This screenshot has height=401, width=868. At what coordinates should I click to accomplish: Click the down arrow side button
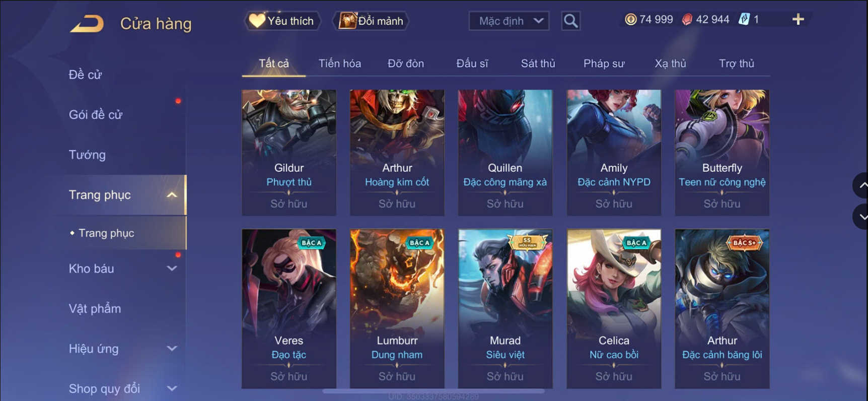[x=861, y=217]
